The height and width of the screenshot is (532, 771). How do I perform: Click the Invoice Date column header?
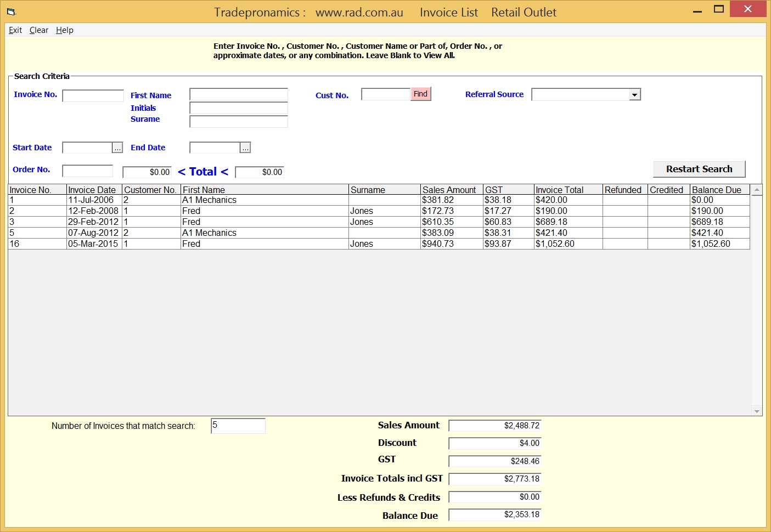click(94, 190)
